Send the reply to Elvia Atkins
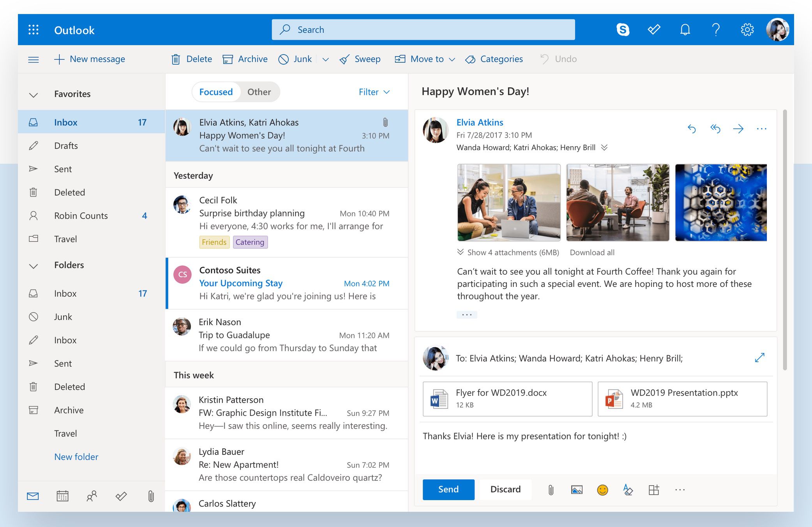Viewport: 812px width, 527px height. point(448,490)
